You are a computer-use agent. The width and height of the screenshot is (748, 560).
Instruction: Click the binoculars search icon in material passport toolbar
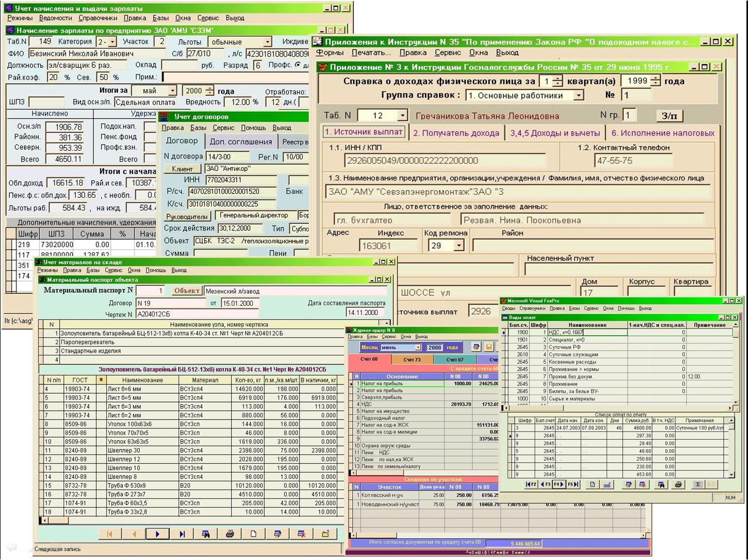(x=206, y=534)
